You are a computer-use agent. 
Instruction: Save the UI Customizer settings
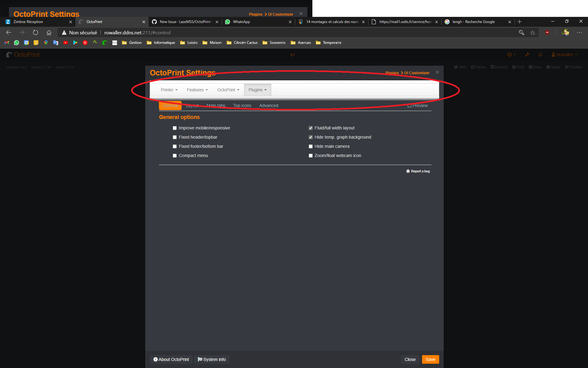[x=430, y=359]
